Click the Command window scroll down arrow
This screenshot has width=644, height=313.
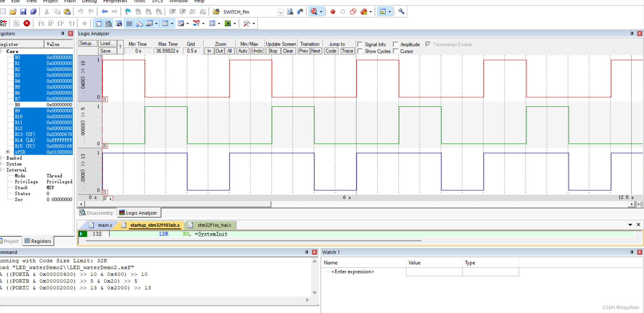point(314,293)
